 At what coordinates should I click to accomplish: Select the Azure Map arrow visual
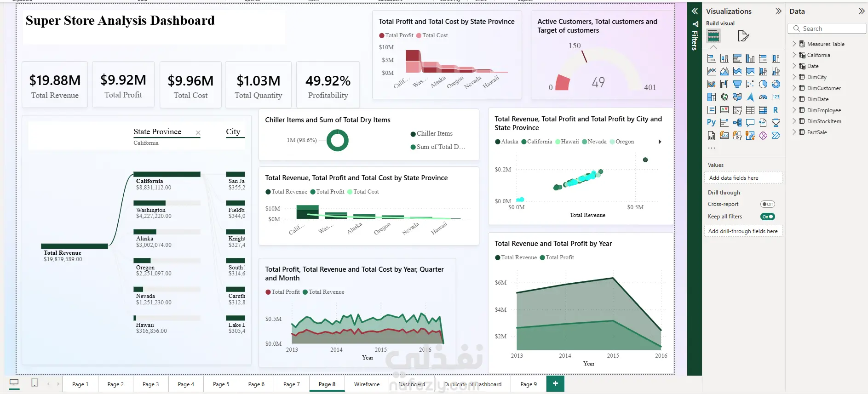tap(750, 97)
